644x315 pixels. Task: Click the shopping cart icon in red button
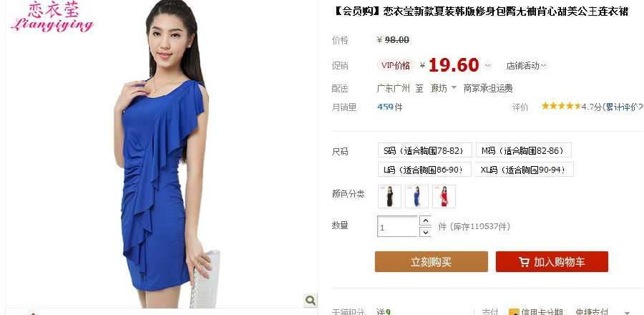[x=524, y=262]
